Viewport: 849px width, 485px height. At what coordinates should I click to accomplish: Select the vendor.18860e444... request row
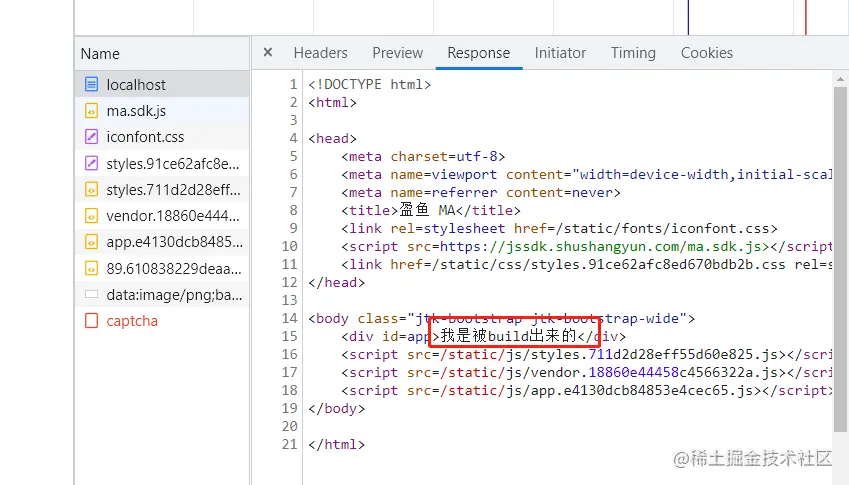[x=162, y=215]
